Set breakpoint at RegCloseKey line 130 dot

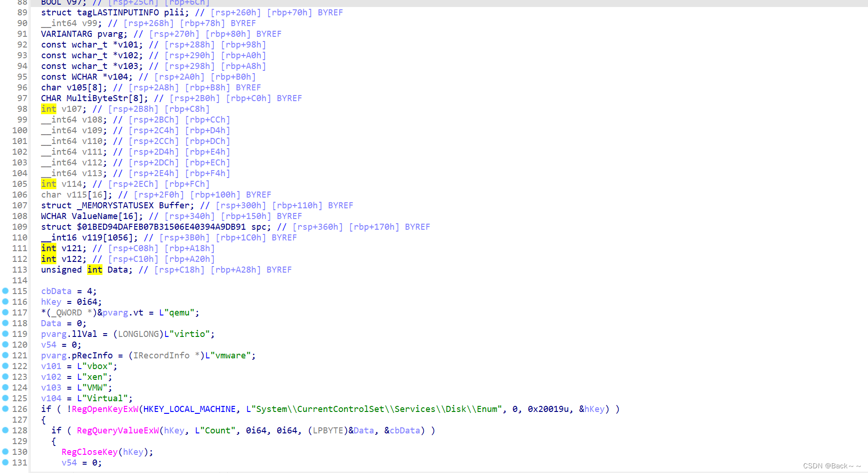6,452
